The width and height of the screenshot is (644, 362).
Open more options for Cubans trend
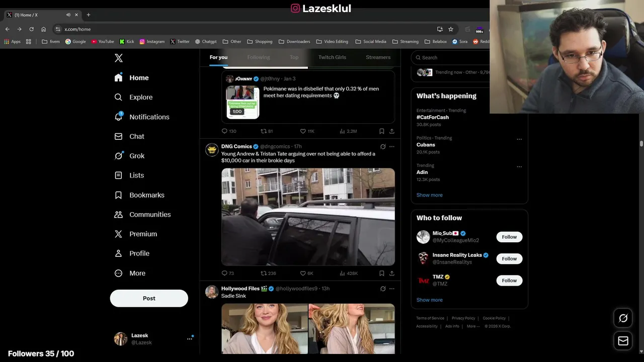tap(519, 139)
